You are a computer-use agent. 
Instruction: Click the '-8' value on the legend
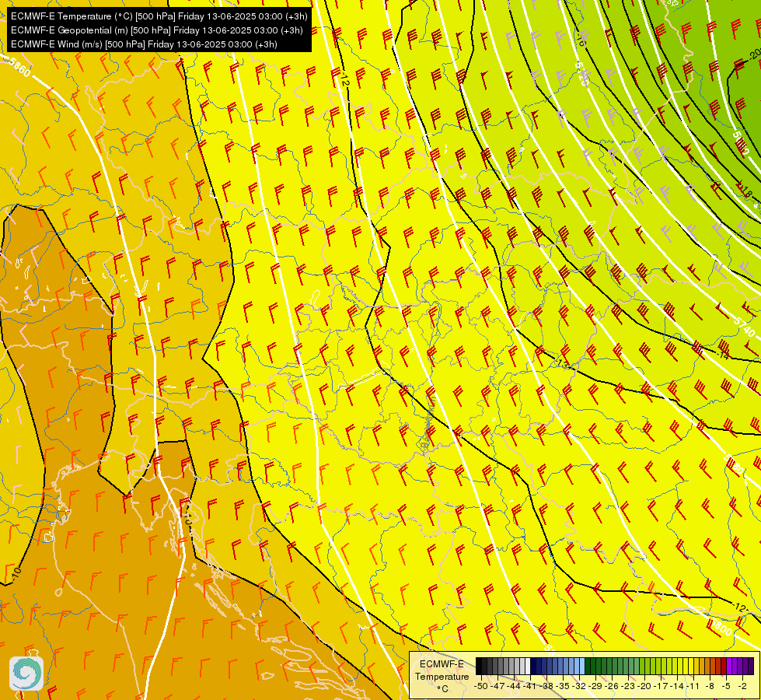710,686
